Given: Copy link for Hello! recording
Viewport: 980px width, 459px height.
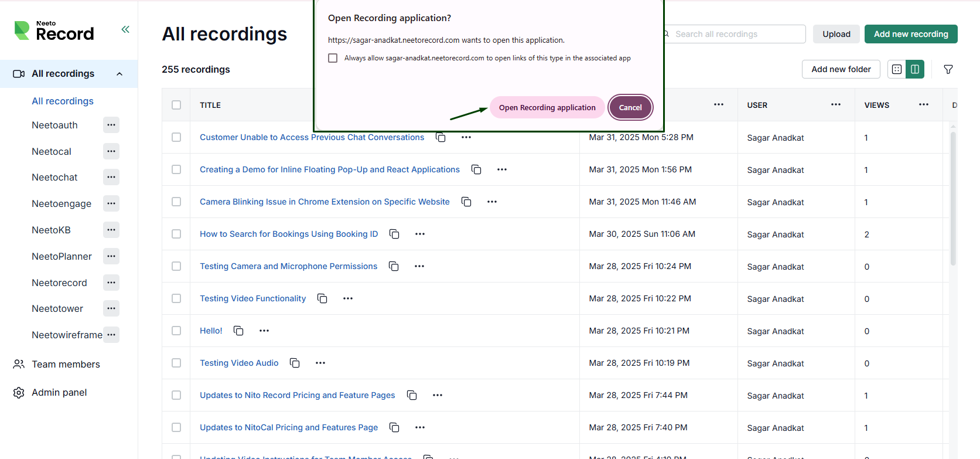Looking at the screenshot, I should 238,331.
